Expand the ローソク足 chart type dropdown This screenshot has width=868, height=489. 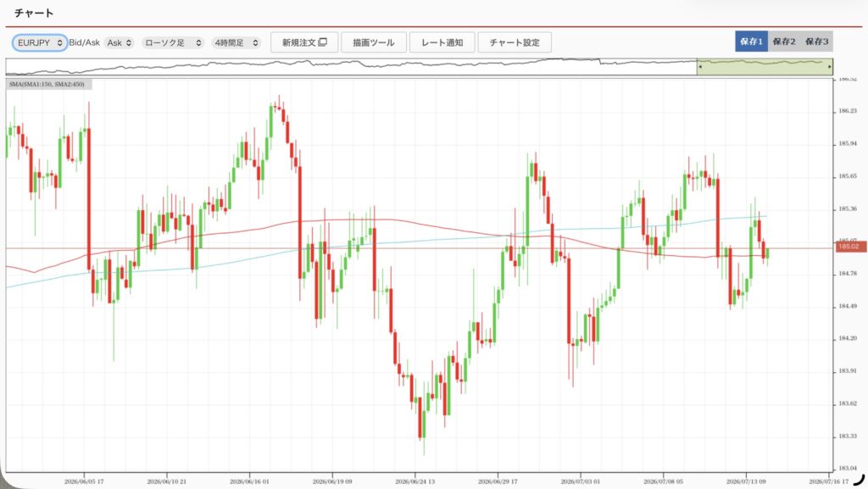point(173,42)
